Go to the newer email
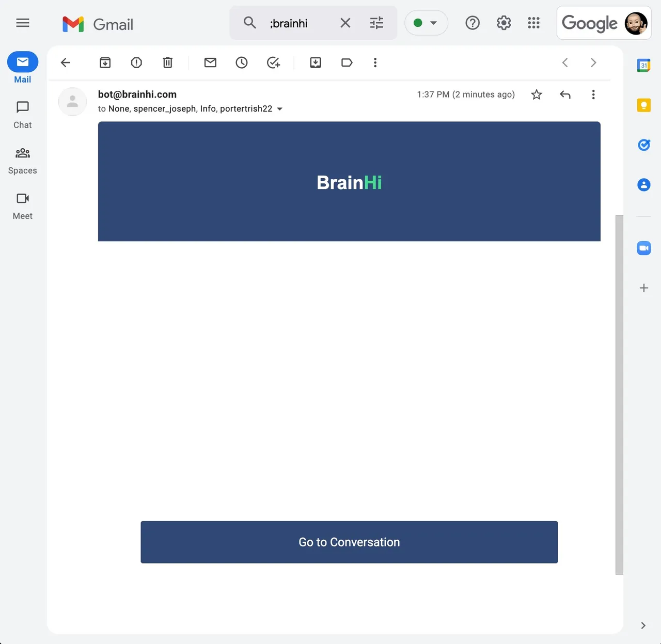 (x=565, y=62)
